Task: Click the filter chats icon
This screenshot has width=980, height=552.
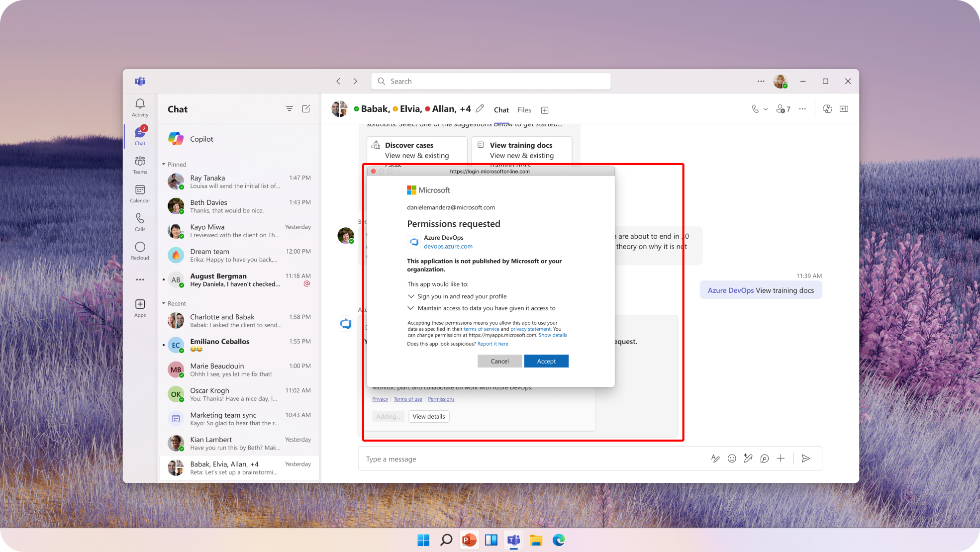Action: click(x=289, y=109)
